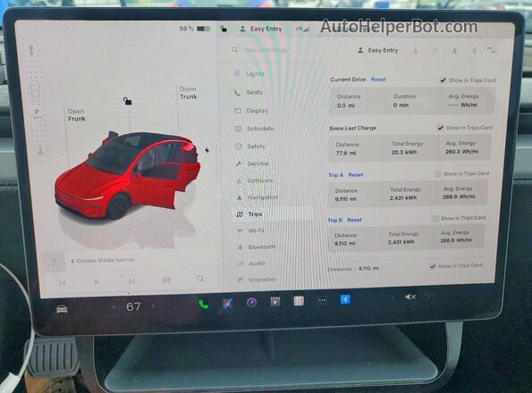This screenshot has height=393, width=532.
Task: Skip to the previous media track
Action: 62,283
